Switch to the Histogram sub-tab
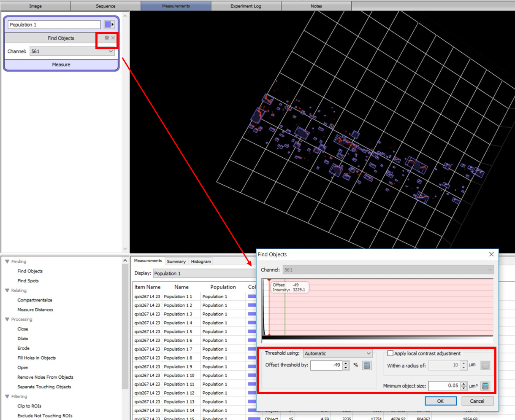 click(201, 261)
